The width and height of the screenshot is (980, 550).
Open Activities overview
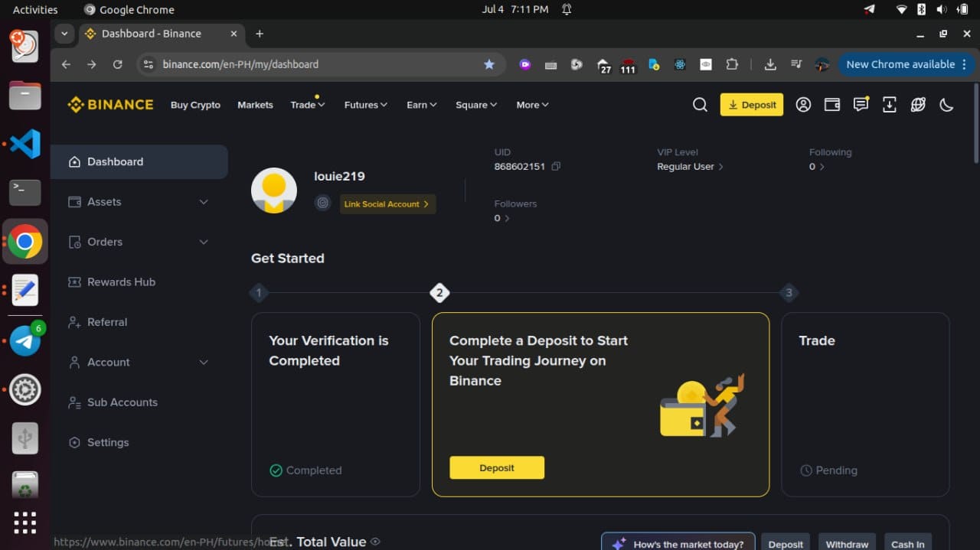click(35, 9)
